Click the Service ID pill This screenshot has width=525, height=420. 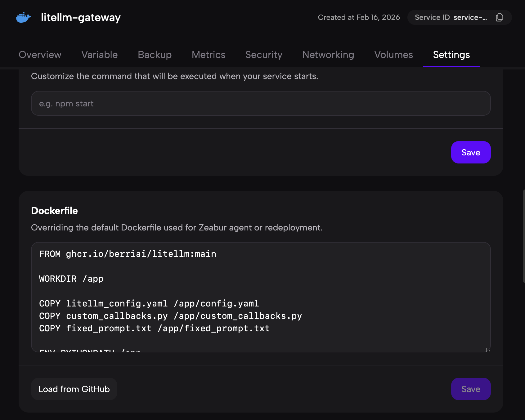tap(460, 17)
